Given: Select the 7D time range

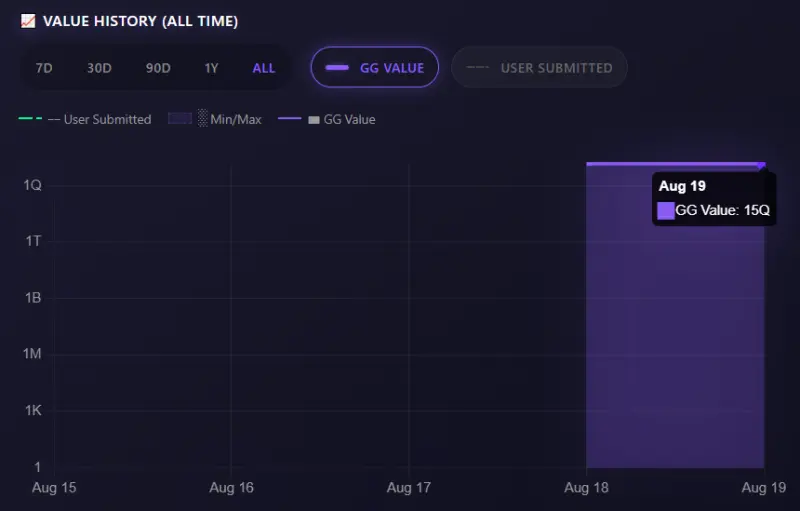Looking at the screenshot, I should tap(44, 68).
